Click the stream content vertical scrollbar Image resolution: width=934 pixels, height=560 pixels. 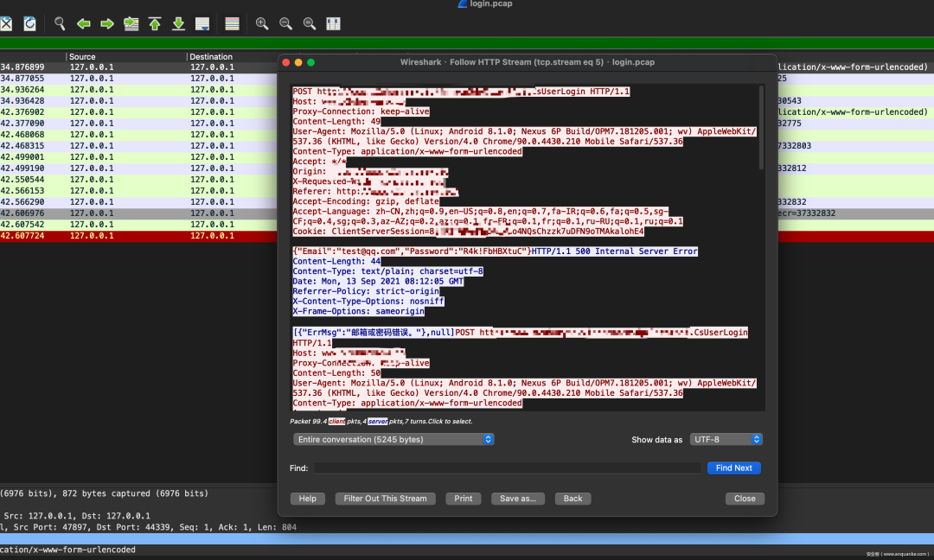click(761, 128)
